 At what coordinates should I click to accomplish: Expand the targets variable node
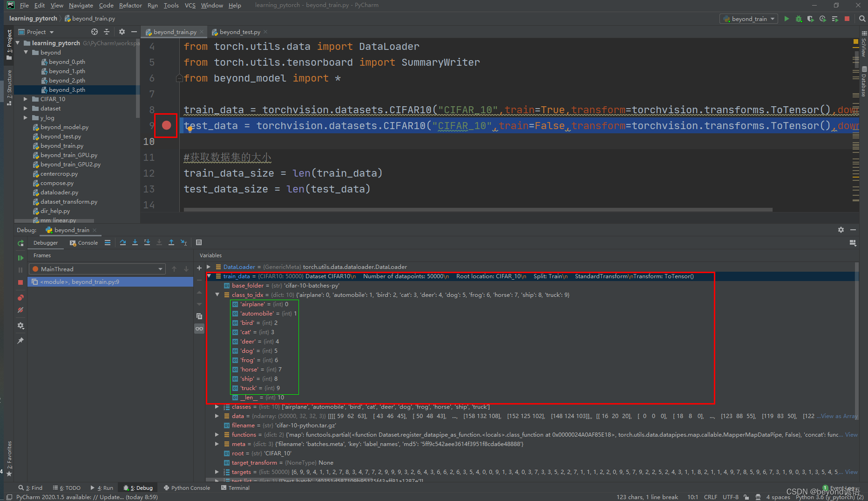pyautogui.click(x=217, y=472)
